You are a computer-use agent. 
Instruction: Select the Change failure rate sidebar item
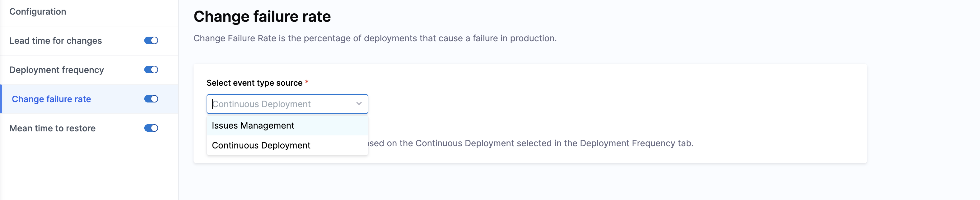51,99
